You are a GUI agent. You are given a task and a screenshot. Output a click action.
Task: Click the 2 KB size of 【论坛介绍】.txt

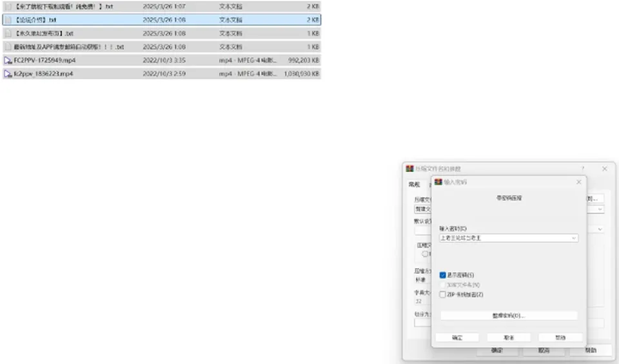pos(313,20)
